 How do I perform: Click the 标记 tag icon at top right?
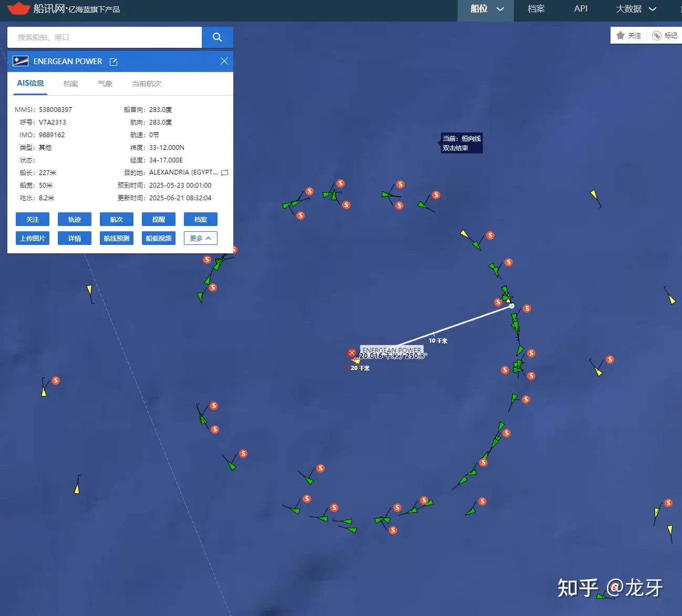pyautogui.click(x=657, y=36)
